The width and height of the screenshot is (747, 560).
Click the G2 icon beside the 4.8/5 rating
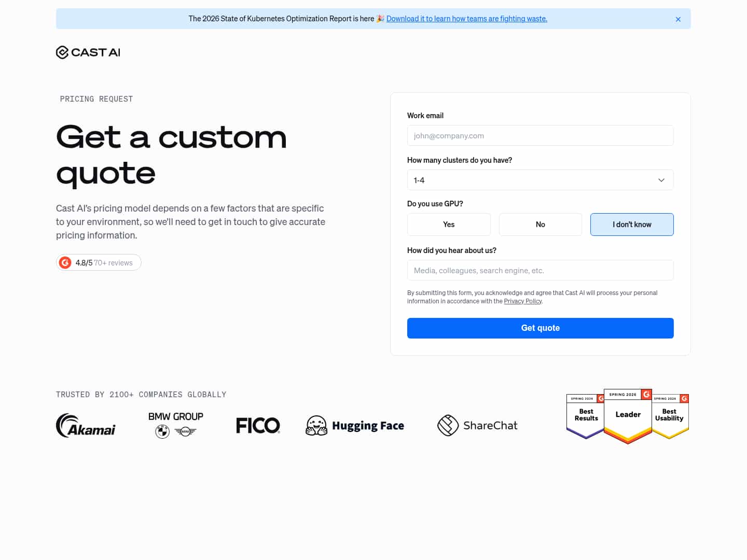pos(65,262)
